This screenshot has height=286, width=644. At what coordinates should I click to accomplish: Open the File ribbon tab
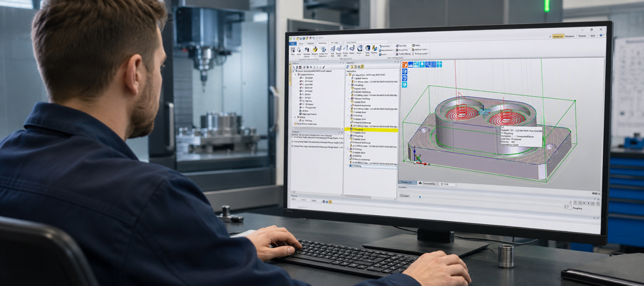pyautogui.click(x=293, y=44)
